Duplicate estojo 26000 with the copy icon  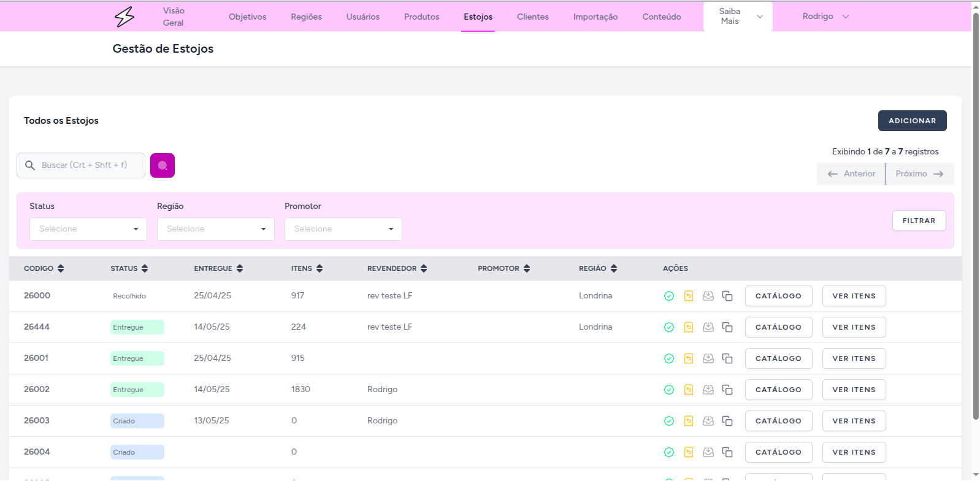tap(727, 296)
